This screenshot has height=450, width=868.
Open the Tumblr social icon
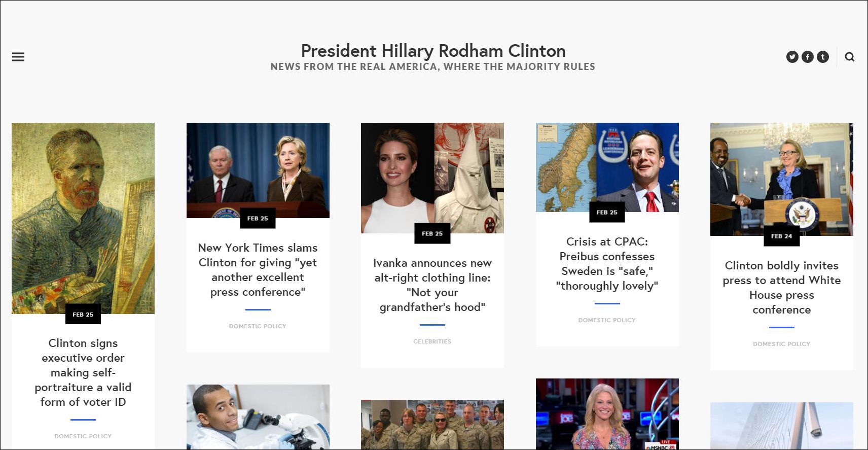point(823,57)
